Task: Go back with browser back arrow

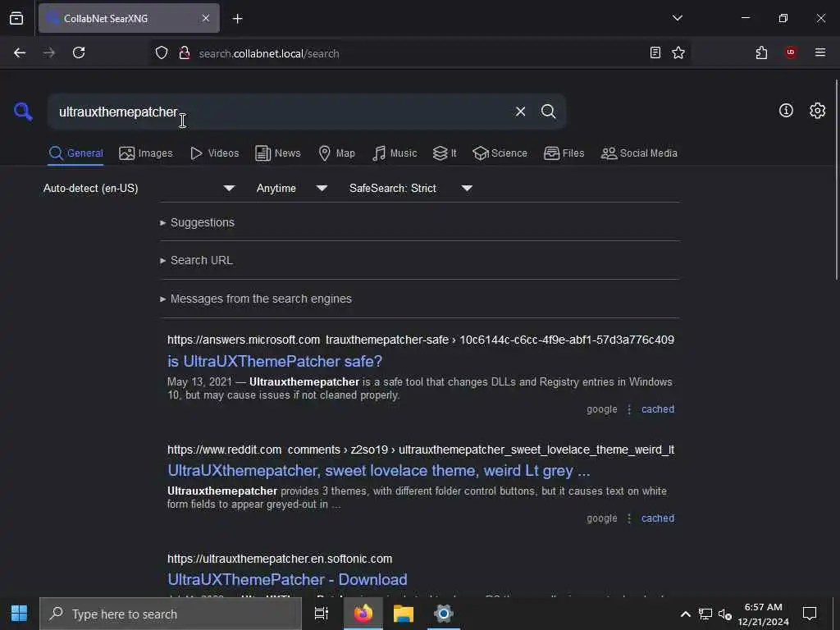Action: click(20, 52)
